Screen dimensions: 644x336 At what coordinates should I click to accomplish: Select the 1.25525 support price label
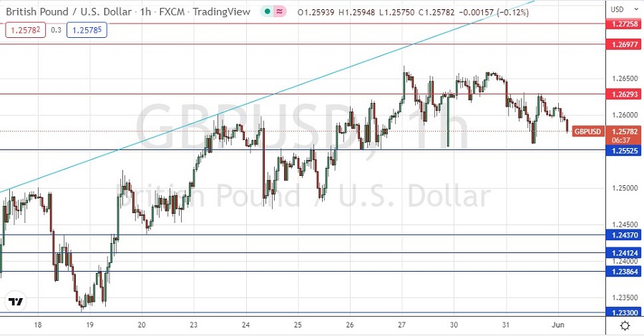point(626,150)
